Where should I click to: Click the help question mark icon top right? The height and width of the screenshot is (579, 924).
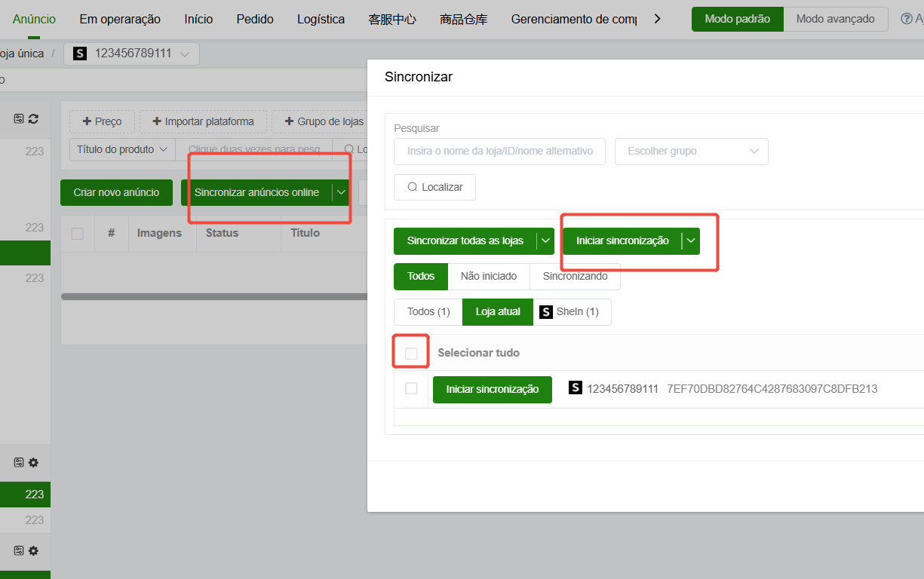(907, 19)
